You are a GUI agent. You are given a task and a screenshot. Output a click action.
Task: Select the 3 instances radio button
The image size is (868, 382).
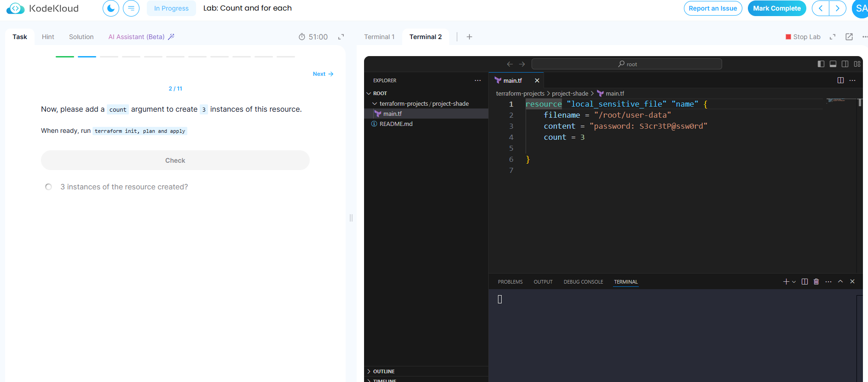pos(48,187)
